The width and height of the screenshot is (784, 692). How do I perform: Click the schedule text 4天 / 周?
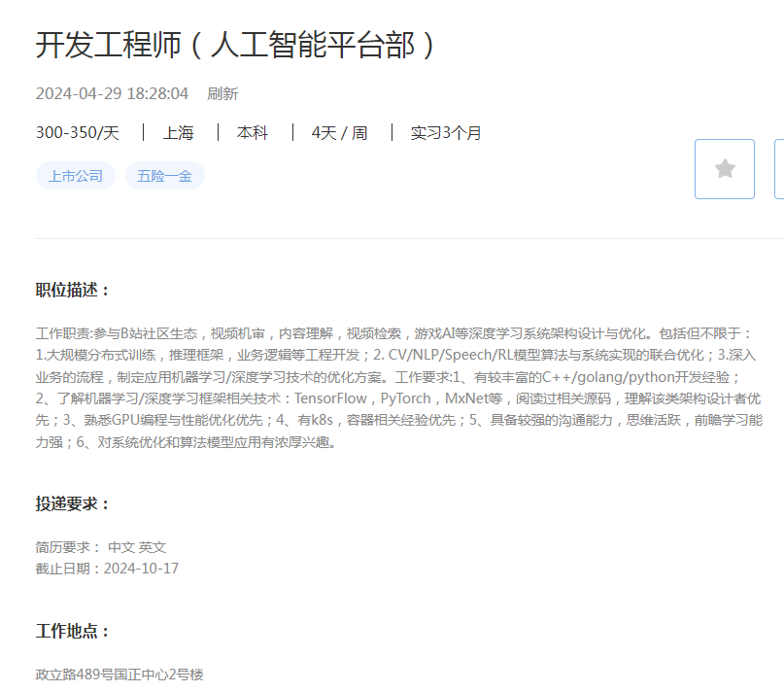(x=339, y=132)
